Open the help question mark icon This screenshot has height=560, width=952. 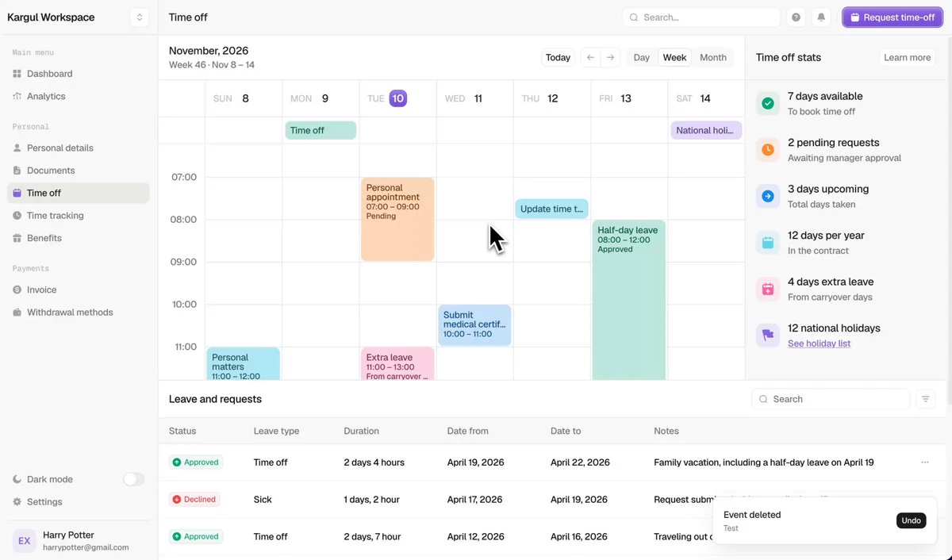coord(796,17)
